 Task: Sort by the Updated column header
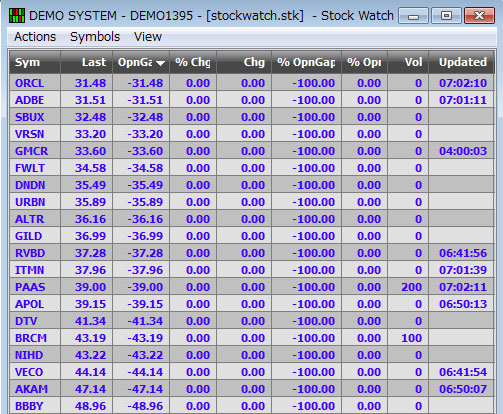tap(461, 62)
